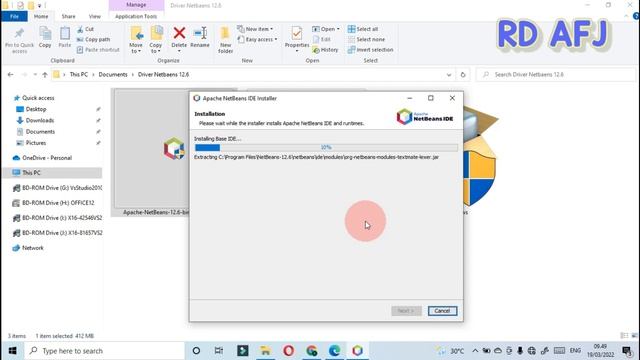This screenshot has height=360, width=640.
Task: Create a New folder
Action: coord(225,40)
